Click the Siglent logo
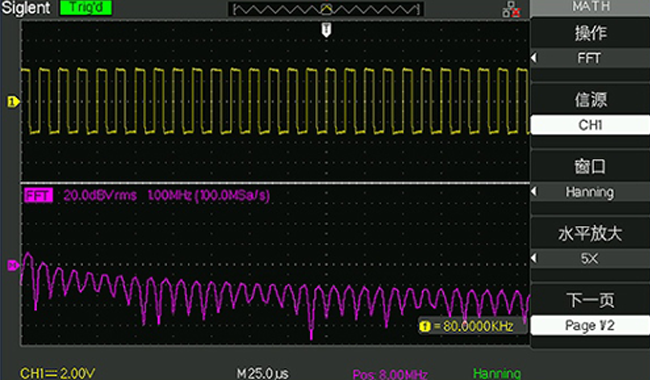 click(26, 8)
